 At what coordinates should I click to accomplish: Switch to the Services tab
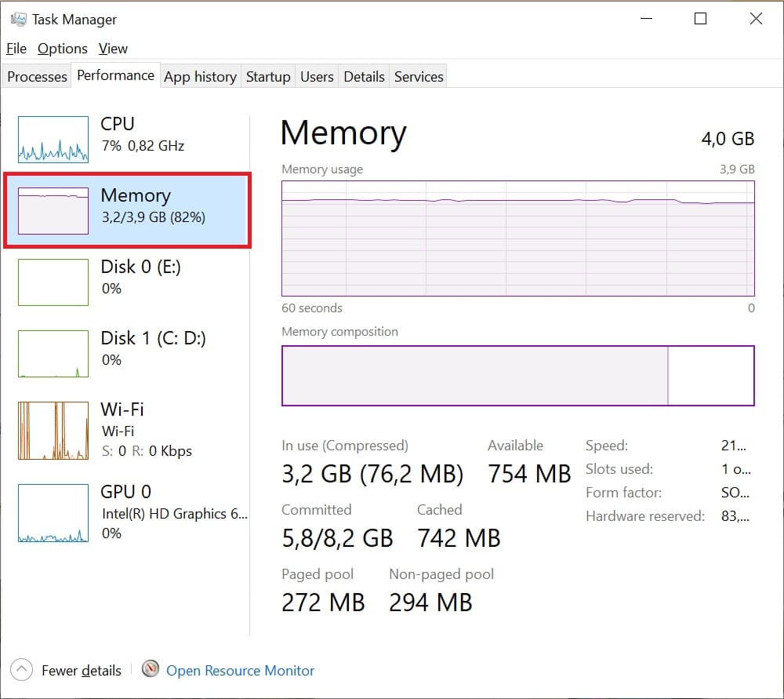(x=419, y=77)
